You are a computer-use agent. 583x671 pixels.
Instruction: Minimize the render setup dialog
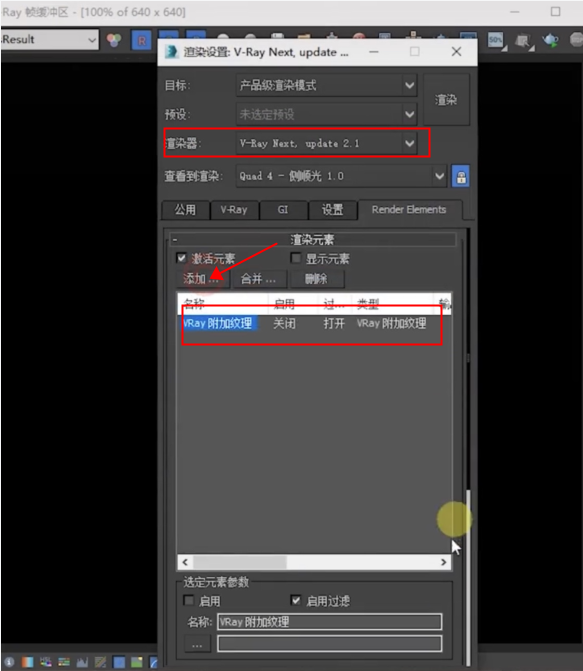[374, 52]
